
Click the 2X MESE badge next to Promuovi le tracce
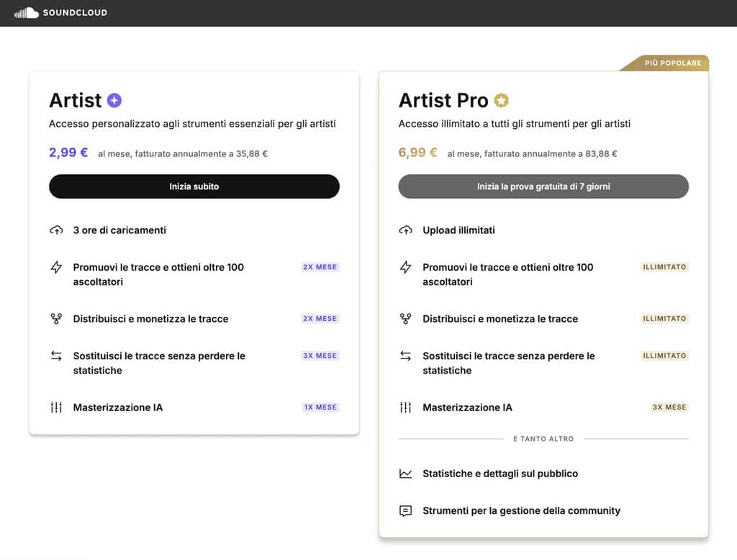(x=320, y=267)
